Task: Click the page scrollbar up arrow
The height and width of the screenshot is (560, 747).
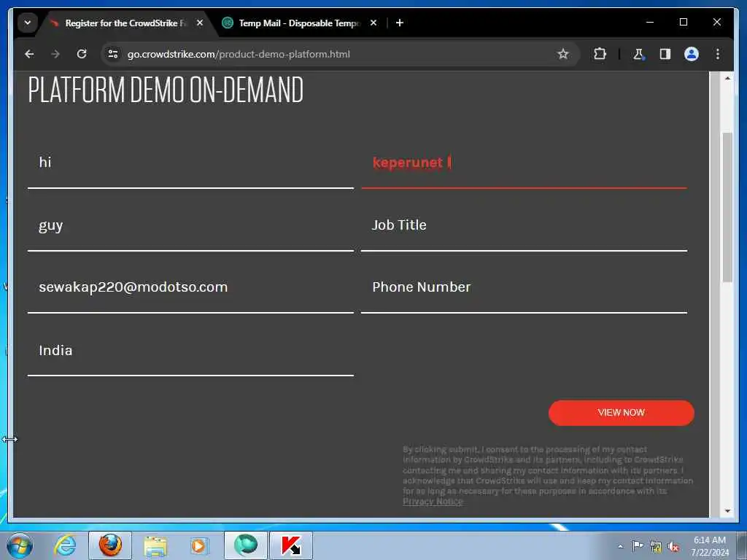Action: coord(727,77)
